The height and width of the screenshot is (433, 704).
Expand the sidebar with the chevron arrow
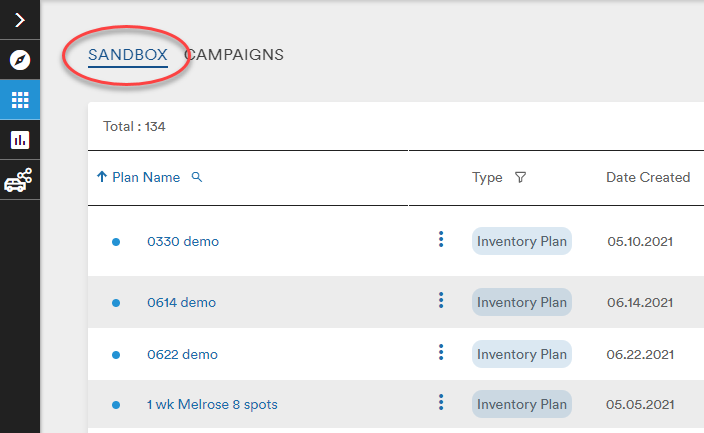[x=20, y=20]
